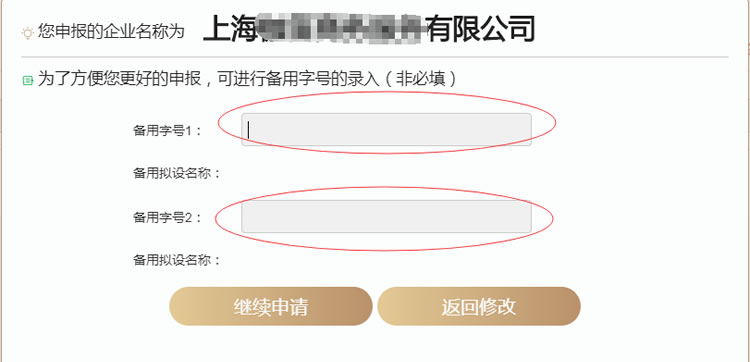Select the 备用字号2： label
This screenshot has width=750, height=362.
pyautogui.click(x=167, y=218)
